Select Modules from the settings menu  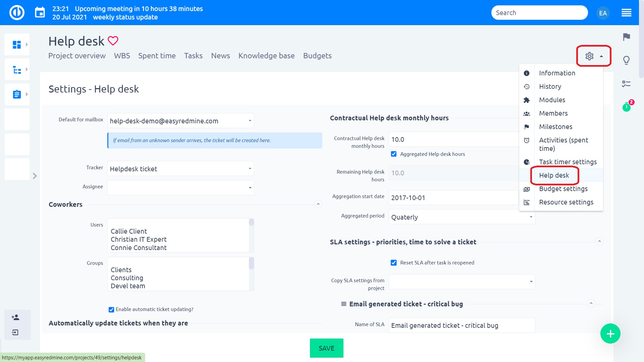(x=552, y=100)
